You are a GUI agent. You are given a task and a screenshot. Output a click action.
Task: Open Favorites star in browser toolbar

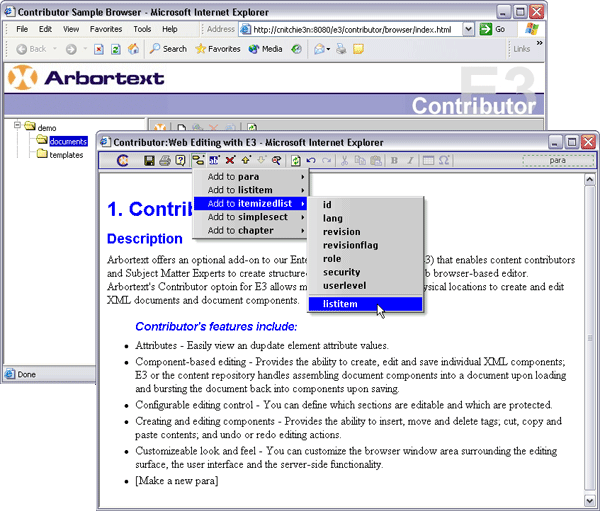(218, 49)
